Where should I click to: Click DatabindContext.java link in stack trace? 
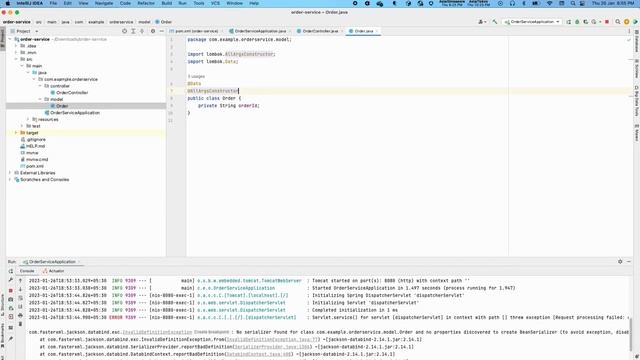tap(259, 354)
